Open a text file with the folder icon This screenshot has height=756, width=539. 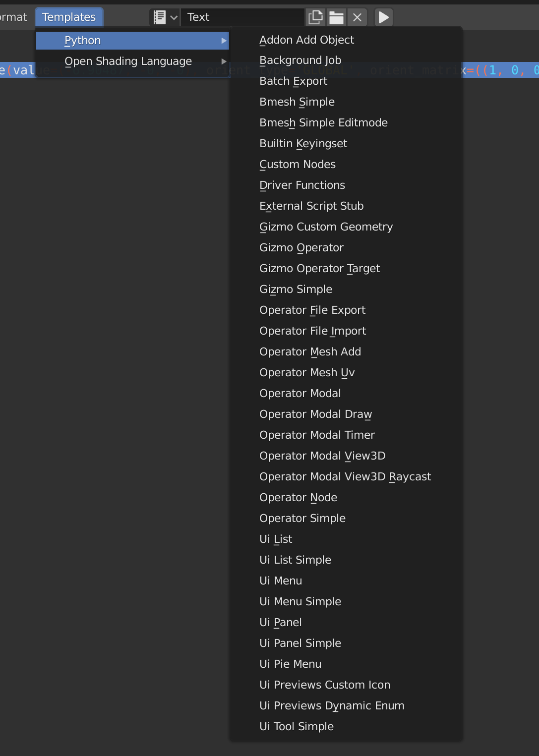pos(336,17)
